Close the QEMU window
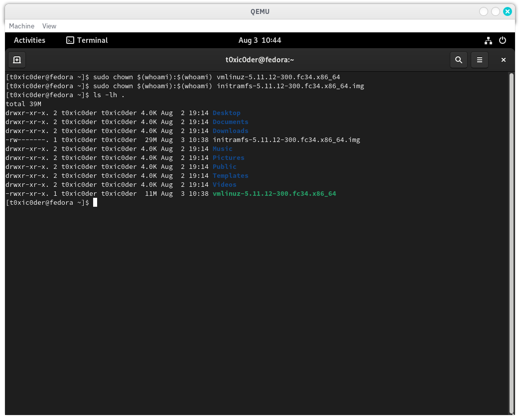This screenshot has width=520, height=420. pyautogui.click(x=508, y=11)
